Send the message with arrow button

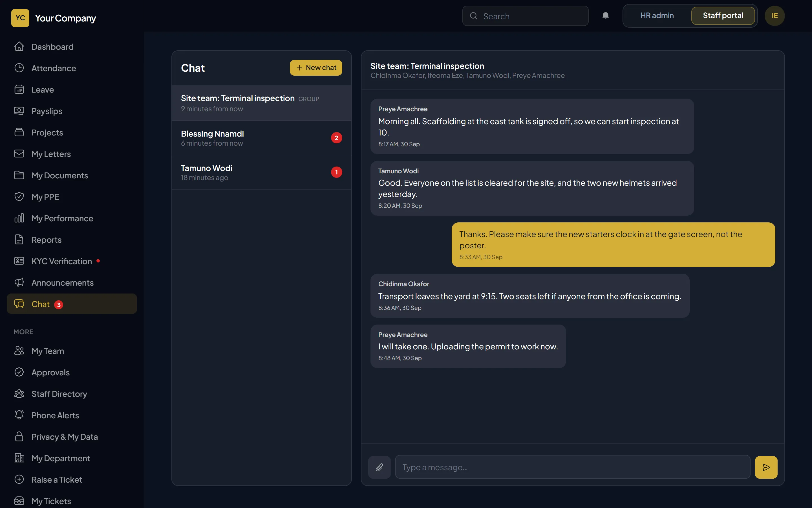pyautogui.click(x=766, y=467)
